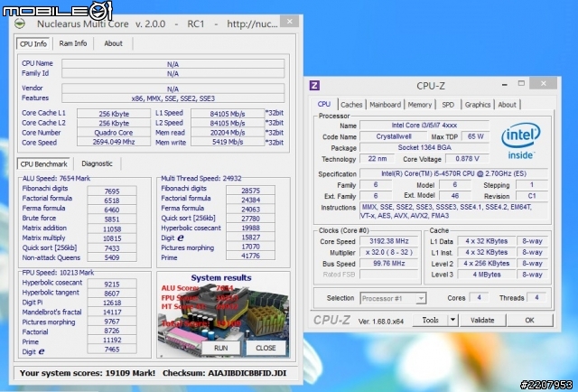Click the Validate button in CPU-Z

(x=482, y=320)
